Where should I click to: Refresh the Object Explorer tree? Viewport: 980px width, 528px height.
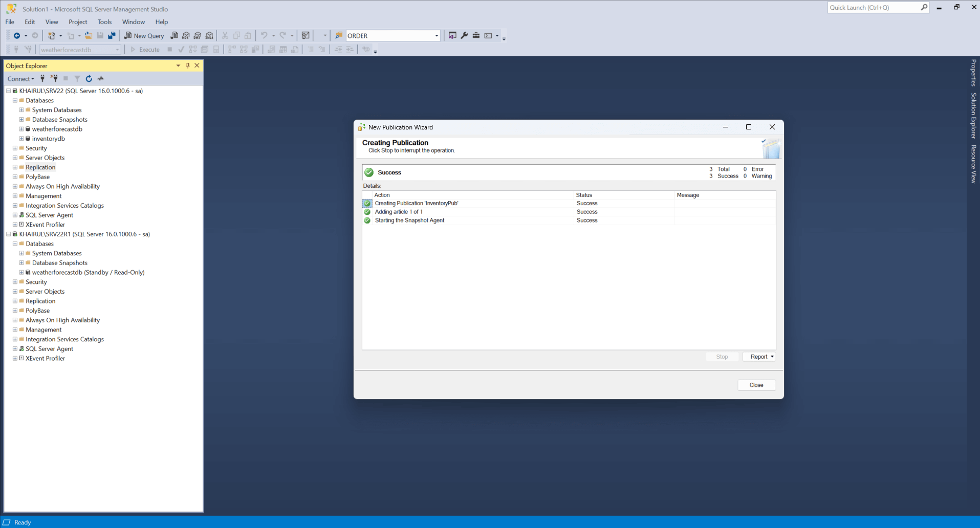(x=89, y=79)
